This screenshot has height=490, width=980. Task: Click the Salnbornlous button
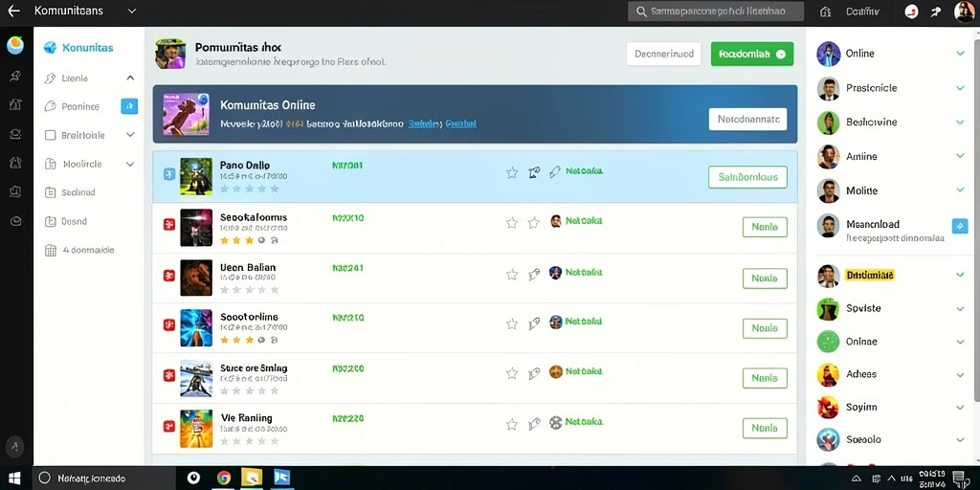(747, 177)
